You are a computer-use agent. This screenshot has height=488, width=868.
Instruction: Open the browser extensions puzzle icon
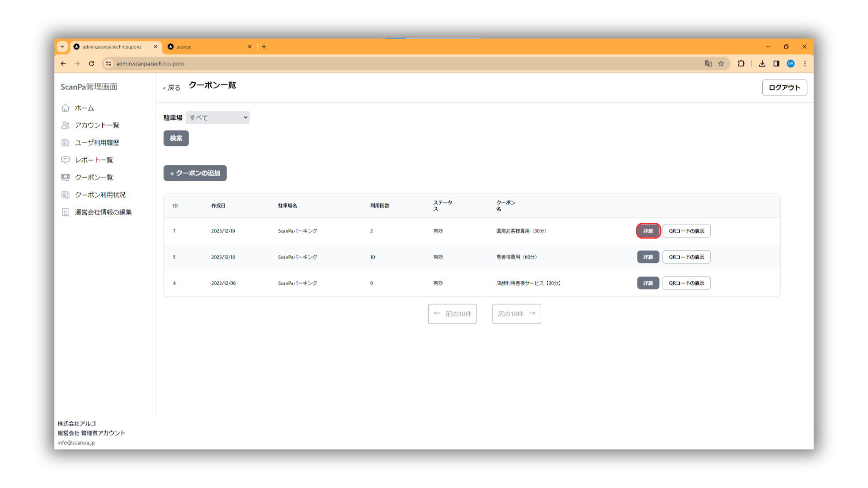(741, 64)
